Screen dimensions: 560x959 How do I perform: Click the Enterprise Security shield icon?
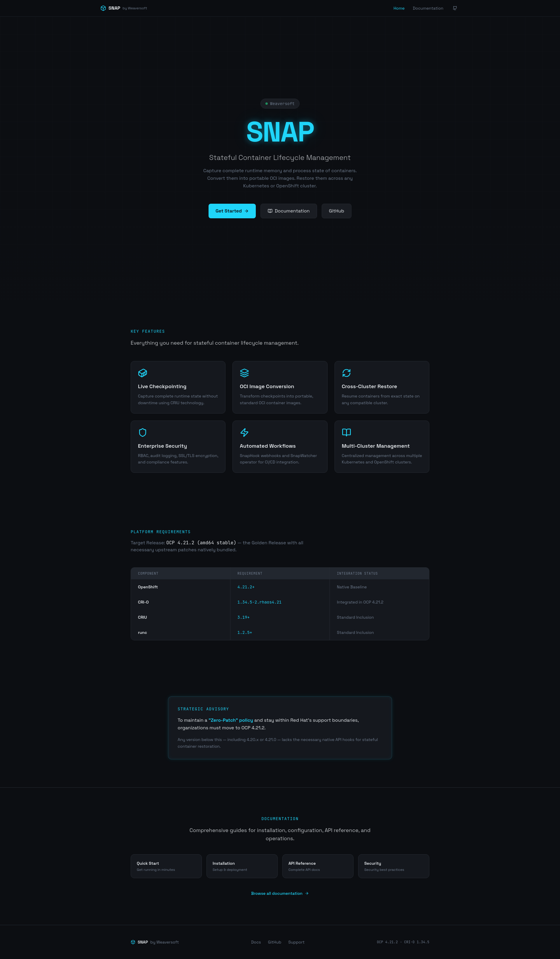[143, 432]
